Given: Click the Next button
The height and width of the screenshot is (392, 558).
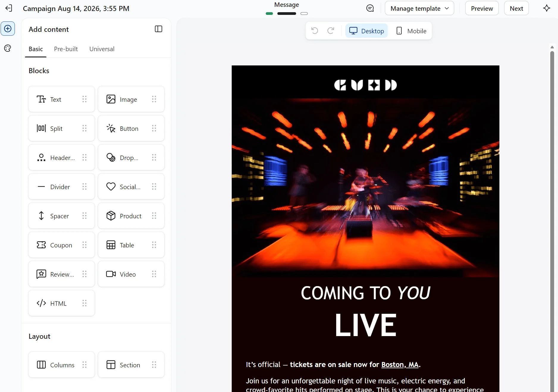Looking at the screenshot, I should [516, 8].
